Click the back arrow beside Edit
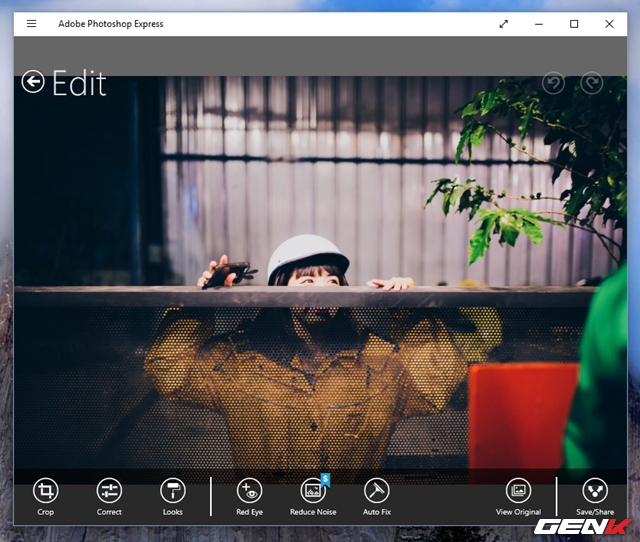This screenshot has width=640, height=542. 33,82
